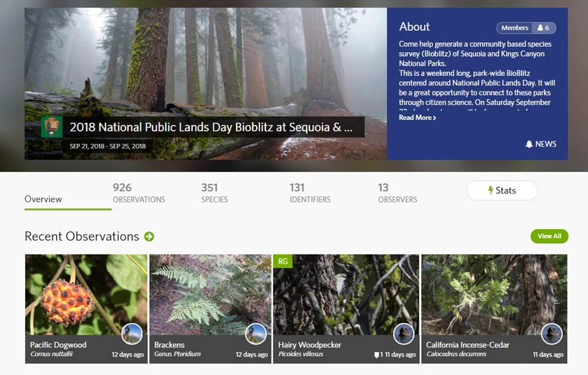Click the green View All button
The image size is (588, 375).
pos(550,236)
